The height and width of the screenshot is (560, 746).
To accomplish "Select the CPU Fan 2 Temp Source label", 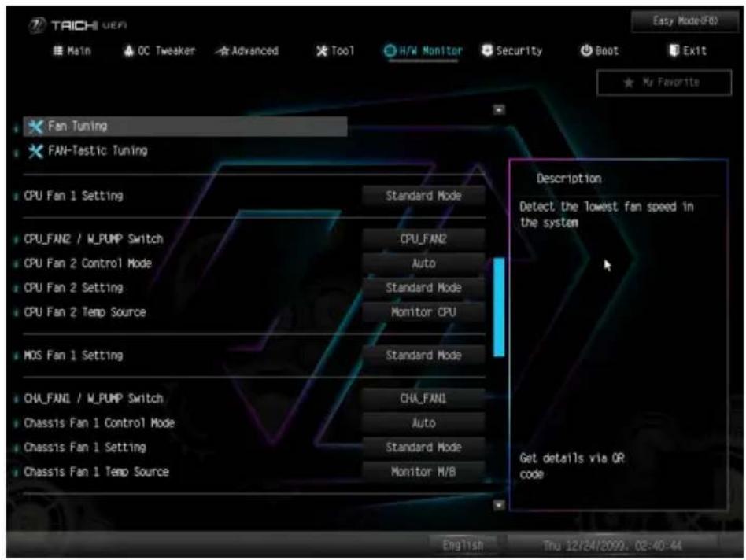I will (x=85, y=312).
